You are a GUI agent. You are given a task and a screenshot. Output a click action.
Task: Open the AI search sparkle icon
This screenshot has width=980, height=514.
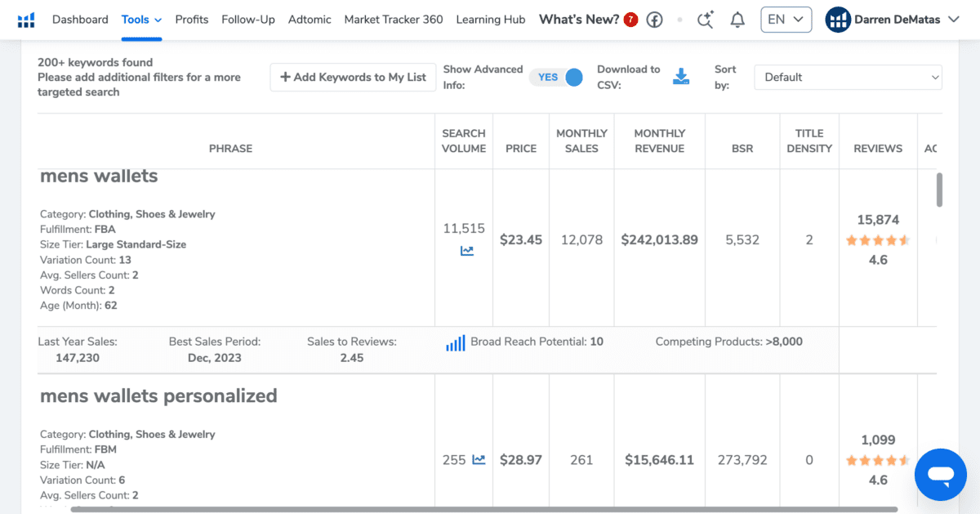(x=706, y=20)
